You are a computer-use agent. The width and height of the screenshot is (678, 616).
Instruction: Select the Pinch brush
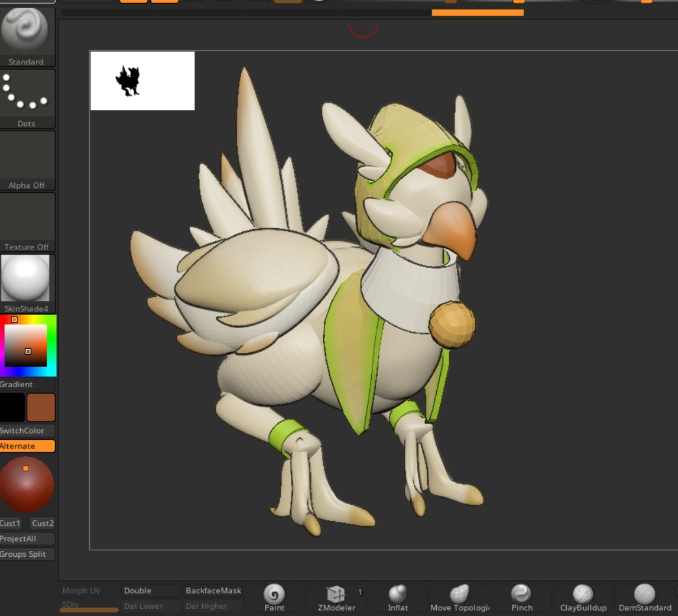521,598
